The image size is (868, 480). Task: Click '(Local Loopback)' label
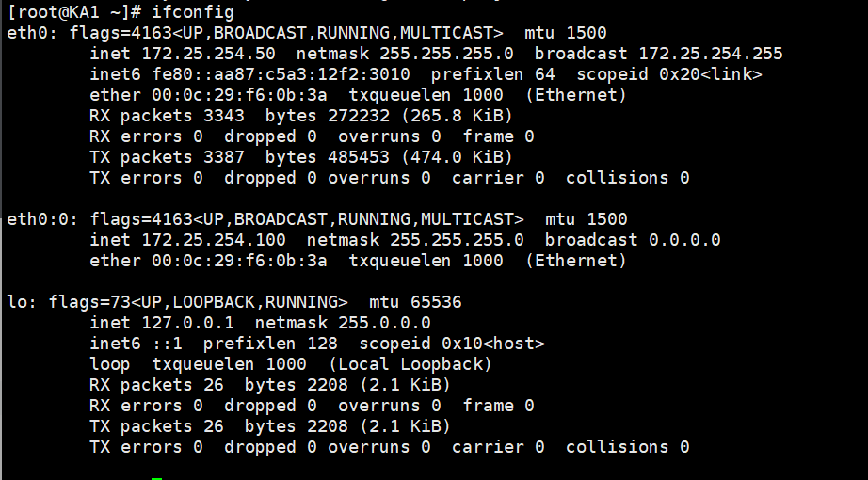tap(410, 364)
